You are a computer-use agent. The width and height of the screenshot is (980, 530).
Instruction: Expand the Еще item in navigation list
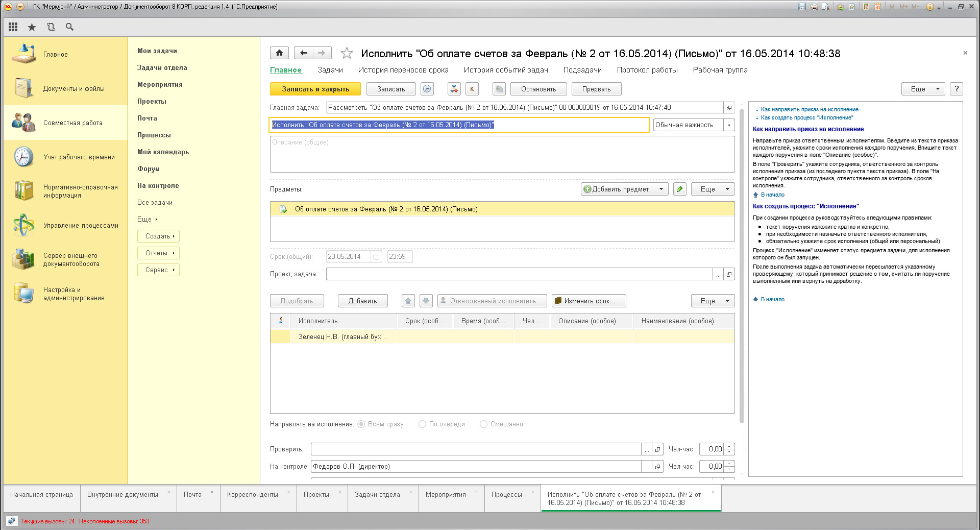(147, 219)
